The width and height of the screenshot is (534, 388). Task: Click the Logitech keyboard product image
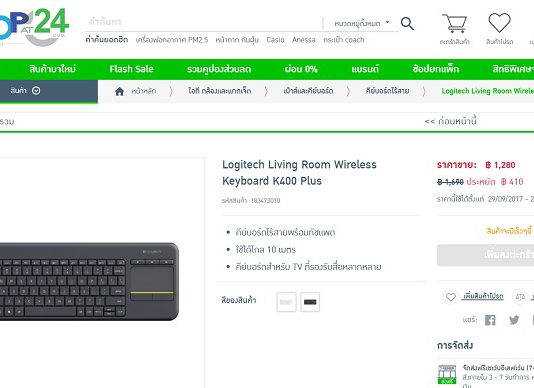pyautogui.click(x=89, y=281)
